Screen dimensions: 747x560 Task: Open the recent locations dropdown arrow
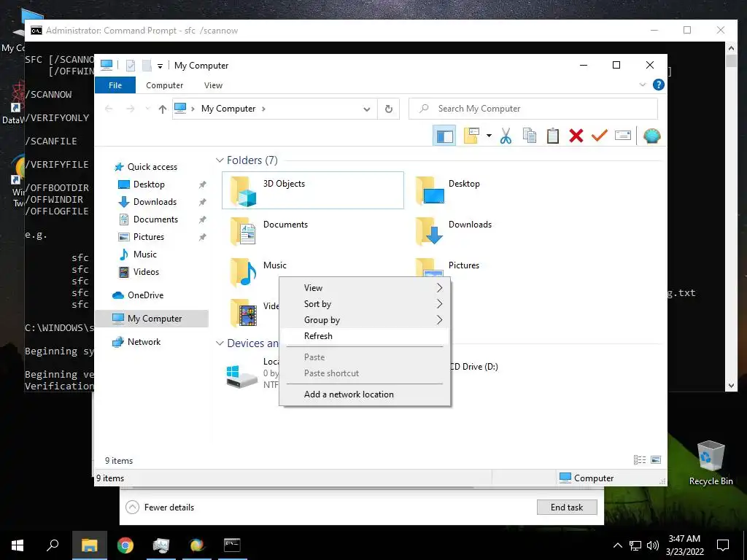(147, 109)
